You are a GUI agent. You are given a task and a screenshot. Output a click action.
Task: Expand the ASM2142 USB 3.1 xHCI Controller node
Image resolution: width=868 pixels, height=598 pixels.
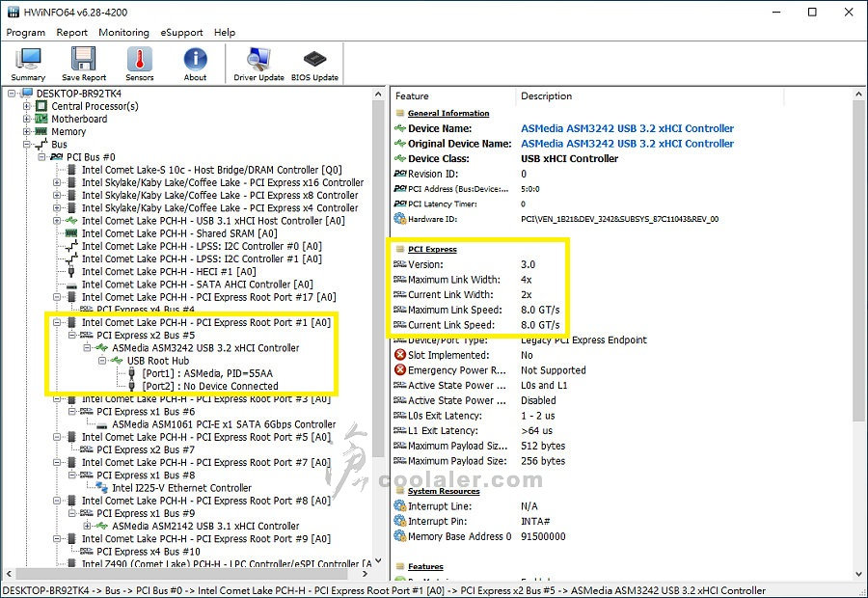tap(87, 526)
